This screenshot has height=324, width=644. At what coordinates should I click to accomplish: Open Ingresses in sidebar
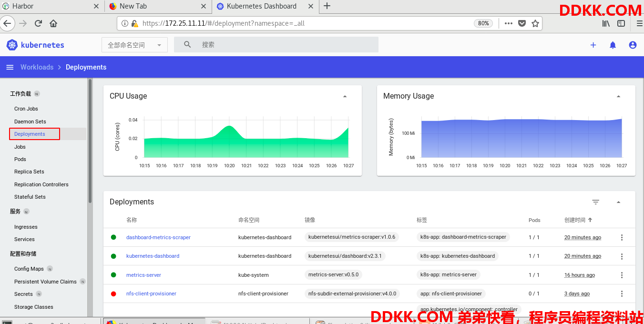[26, 227]
